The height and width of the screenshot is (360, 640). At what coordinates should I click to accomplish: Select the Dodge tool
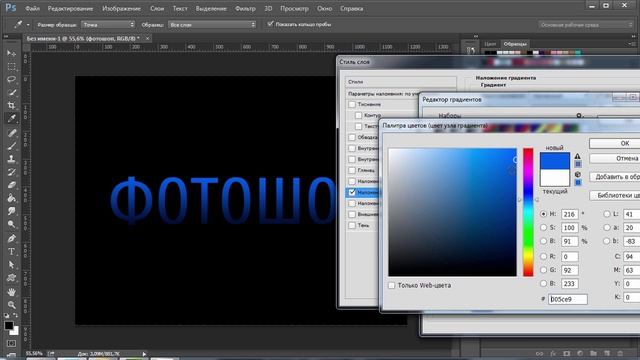pyautogui.click(x=11, y=224)
